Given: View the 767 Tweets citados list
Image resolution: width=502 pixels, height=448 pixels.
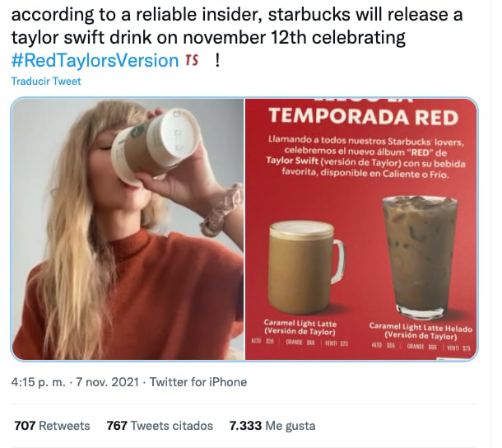Looking at the screenshot, I should point(160,426).
